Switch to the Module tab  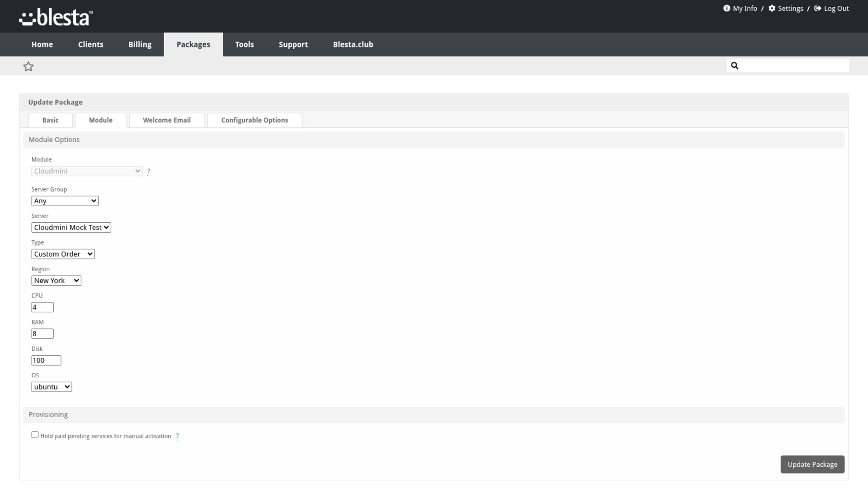coord(101,120)
